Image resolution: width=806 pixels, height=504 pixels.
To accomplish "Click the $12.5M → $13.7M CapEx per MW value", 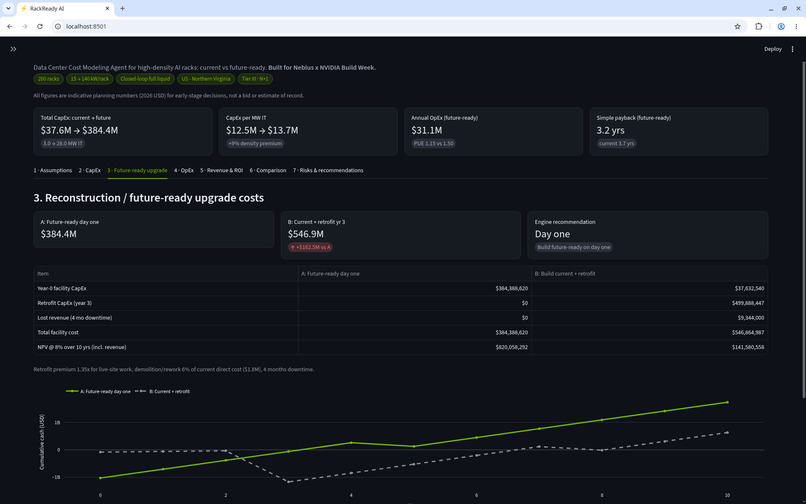I will click(262, 131).
